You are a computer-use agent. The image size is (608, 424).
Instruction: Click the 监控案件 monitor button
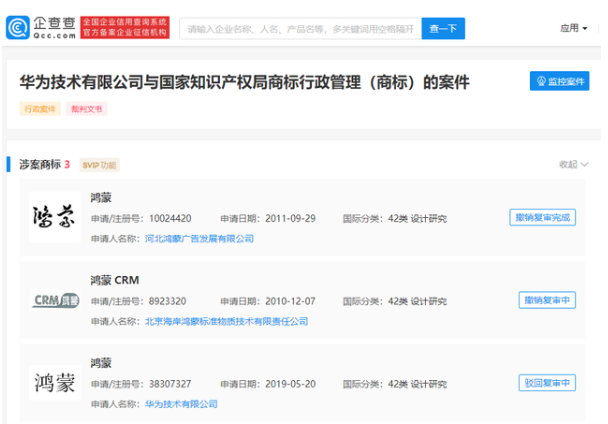point(560,81)
